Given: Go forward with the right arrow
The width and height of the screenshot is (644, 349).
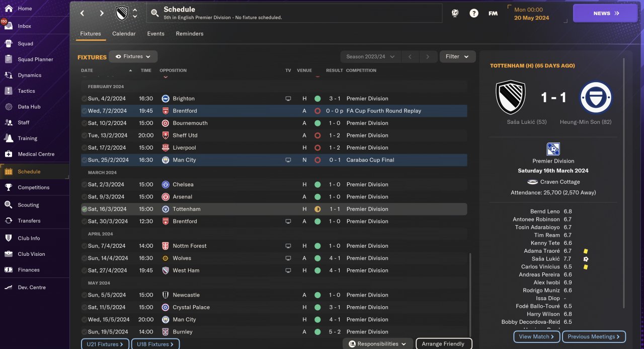Looking at the screenshot, I should pyautogui.click(x=102, y=14).
